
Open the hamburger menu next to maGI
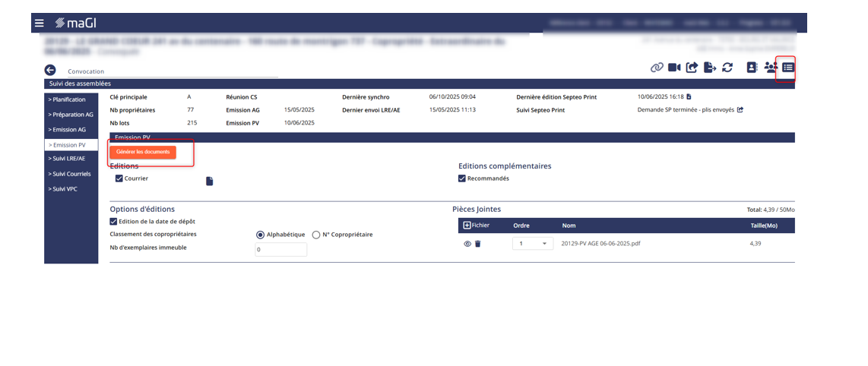40,24
